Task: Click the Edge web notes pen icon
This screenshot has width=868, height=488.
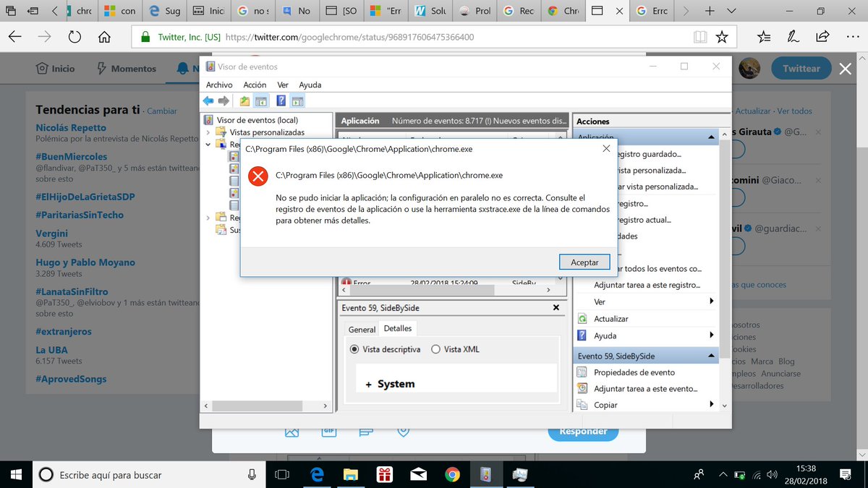Action: point(793,37)
